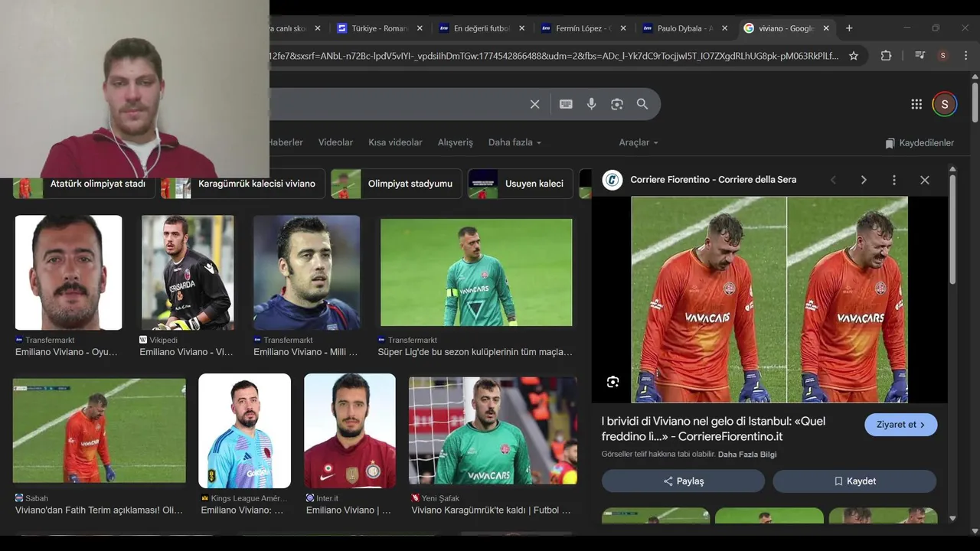The height and width of the screenshot is (551, 980).
Task: Clear the search box text
Action: pos(535,104)
